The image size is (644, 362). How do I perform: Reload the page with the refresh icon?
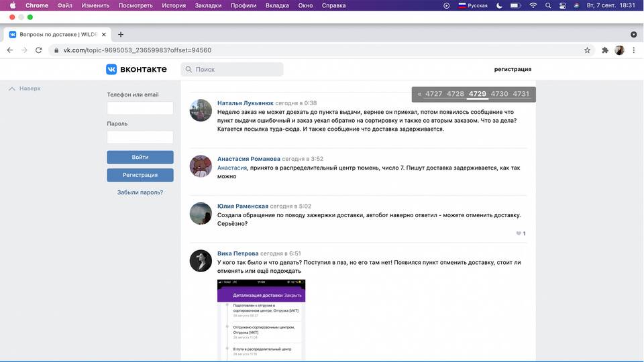click(39, 50)
